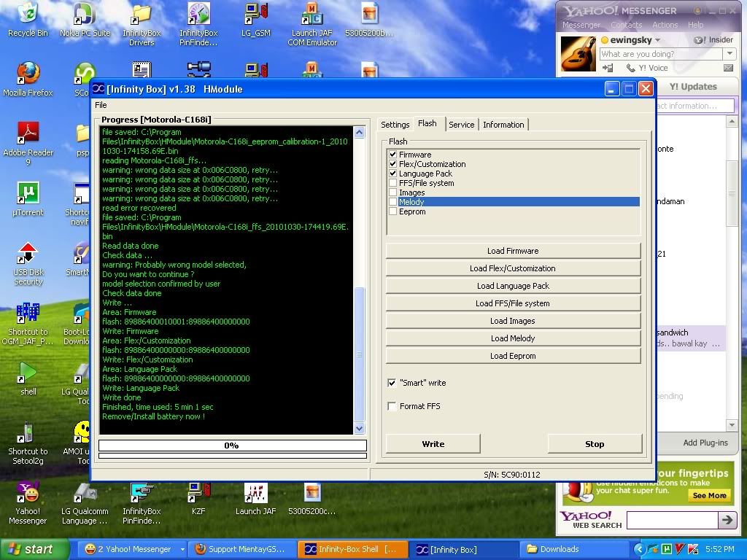Expand the Yahoo status message dropdown
Screen dimensions: 747x560
point(729,54)
